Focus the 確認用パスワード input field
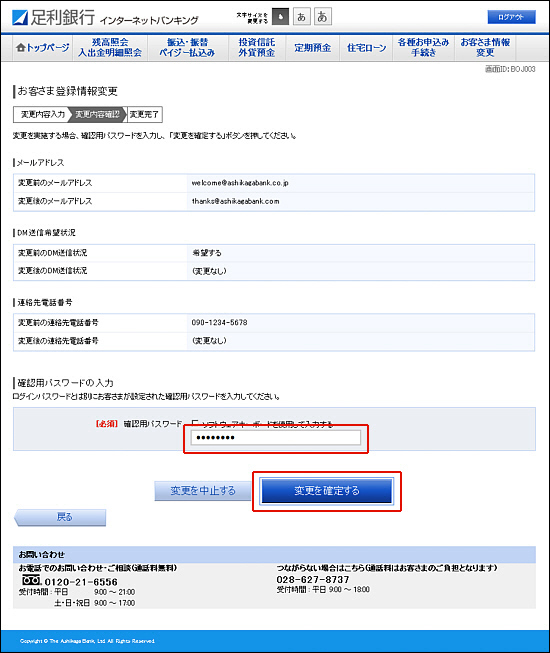Screen dimensions: 550x653 pos(276,438)
